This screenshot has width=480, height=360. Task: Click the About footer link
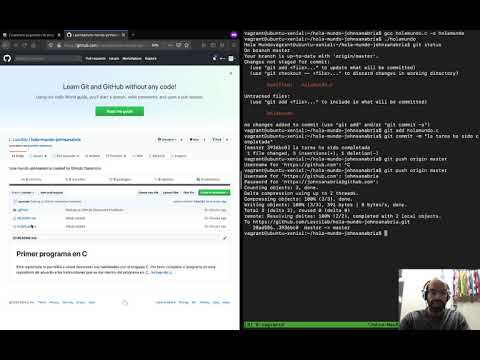[226, 302]
